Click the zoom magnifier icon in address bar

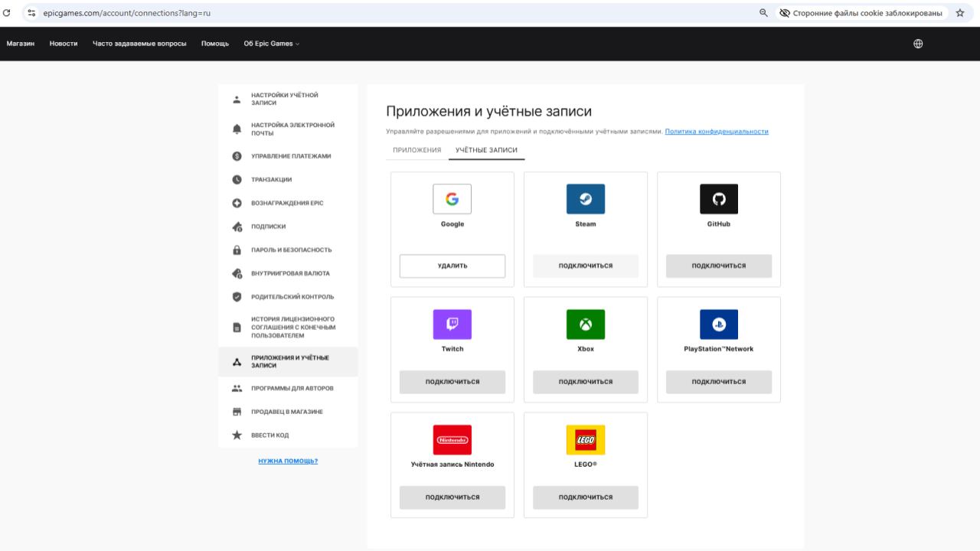tap(763, 13)
